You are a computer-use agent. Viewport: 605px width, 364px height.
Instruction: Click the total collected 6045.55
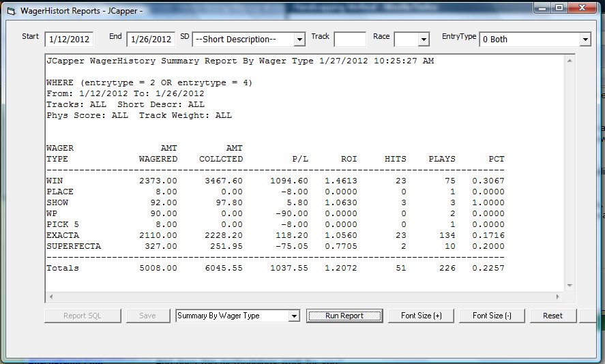(224, 268)
